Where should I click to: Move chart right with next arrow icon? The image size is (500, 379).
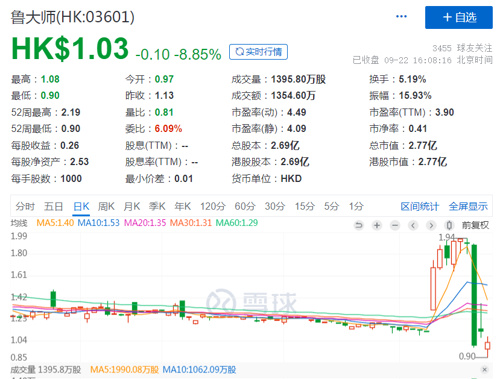[431, 226]
